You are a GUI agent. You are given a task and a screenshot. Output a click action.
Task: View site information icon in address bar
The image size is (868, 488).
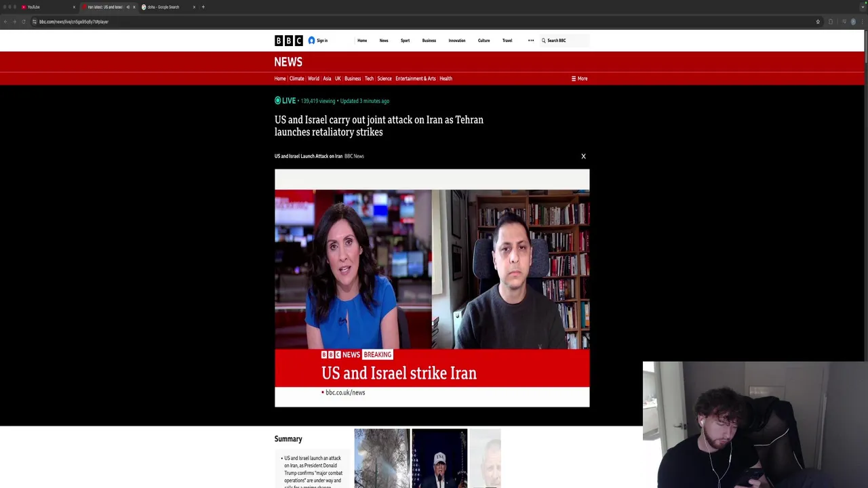click(35, 22)
